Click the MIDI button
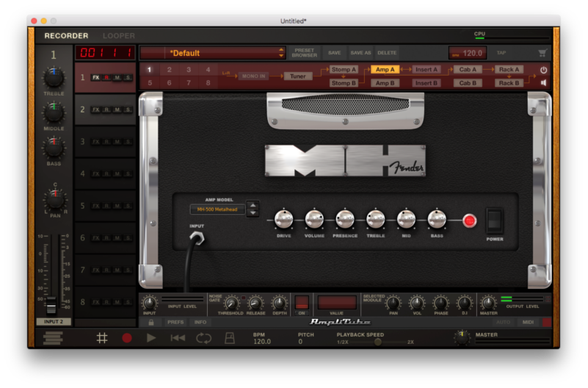The image size is (588, 388). 528,323
